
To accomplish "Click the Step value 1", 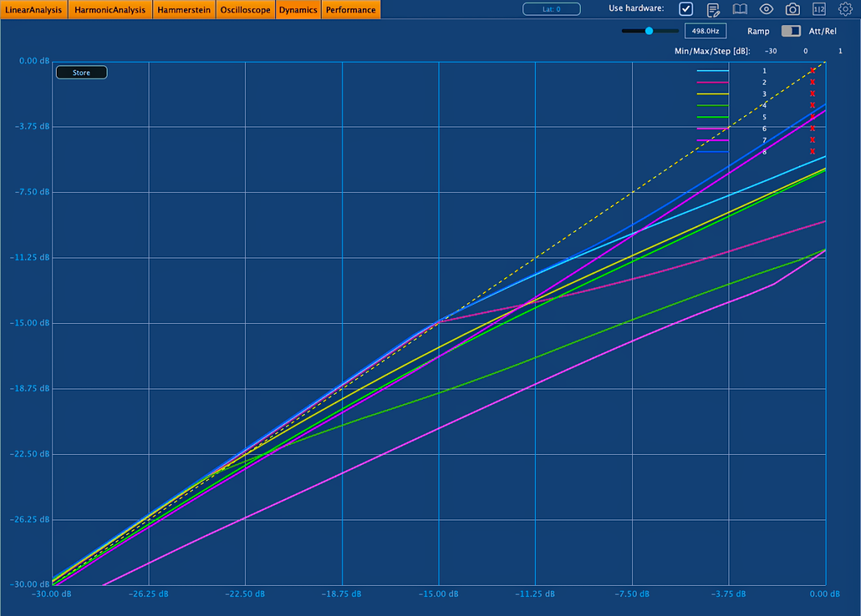I will click(840, 51).
